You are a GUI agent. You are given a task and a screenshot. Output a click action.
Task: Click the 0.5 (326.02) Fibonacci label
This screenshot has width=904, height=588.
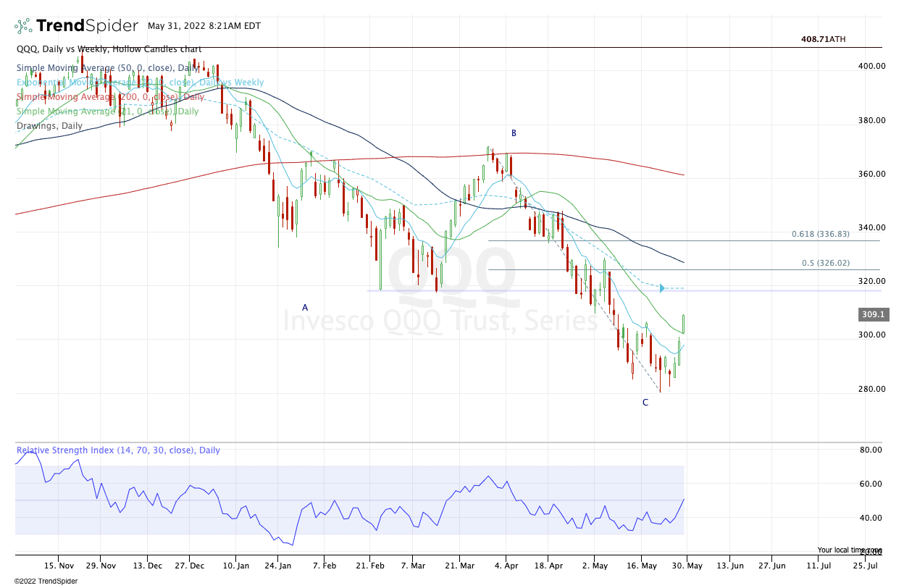(825, 263)
